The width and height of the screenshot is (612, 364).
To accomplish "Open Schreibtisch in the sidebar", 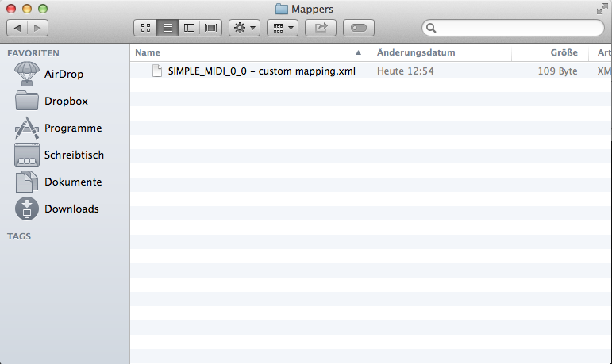I will (60, 155).
